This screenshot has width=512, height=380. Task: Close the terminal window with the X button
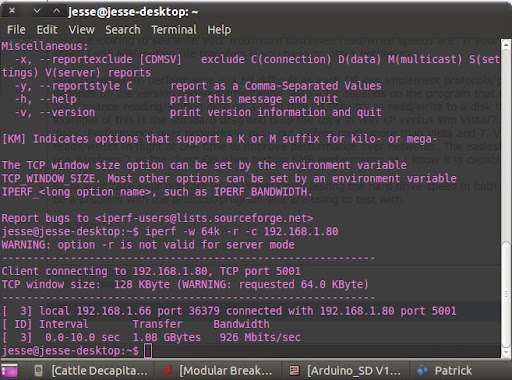[x=12, y=11]
